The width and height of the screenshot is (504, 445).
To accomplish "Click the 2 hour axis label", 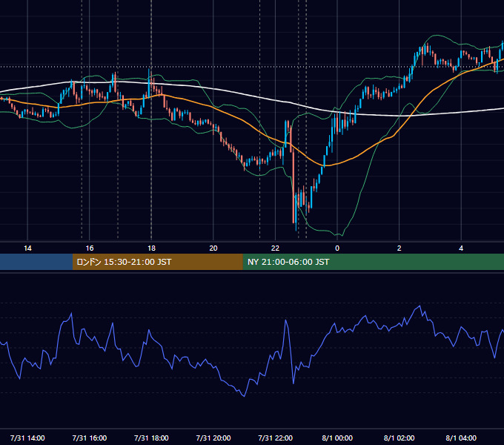I will [399, 248].
